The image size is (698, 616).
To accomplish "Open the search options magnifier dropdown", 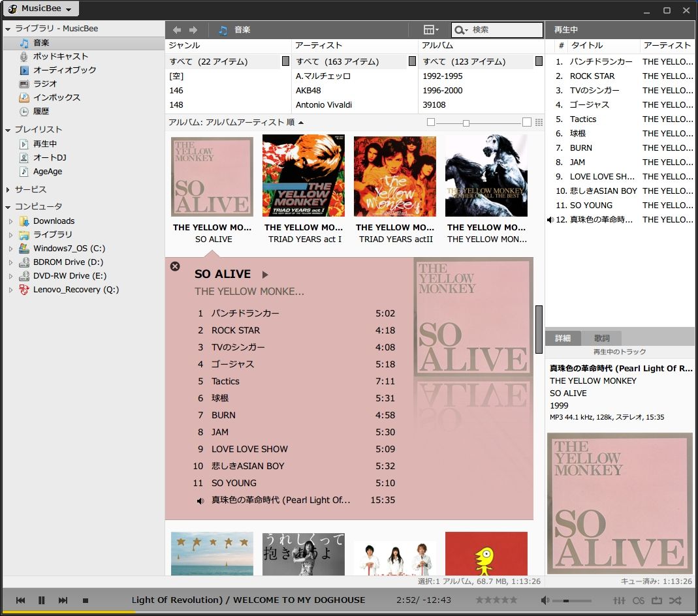I will click(461, 30).
